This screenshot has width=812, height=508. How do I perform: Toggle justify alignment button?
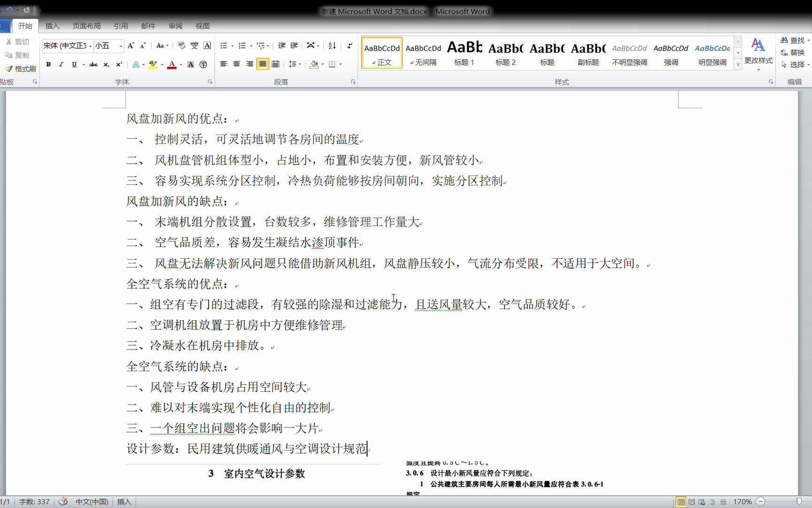[x=263, y=64]
